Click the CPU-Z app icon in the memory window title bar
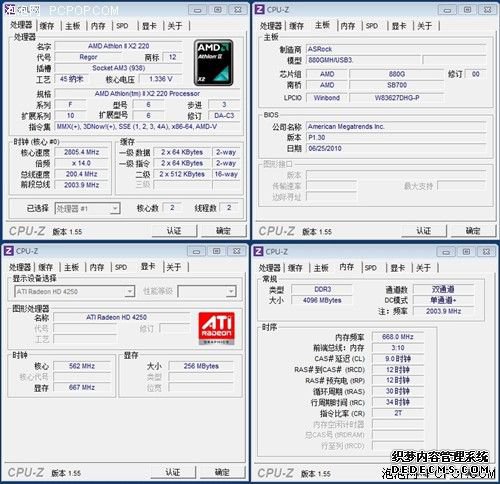This screenshot has height=484, width=500. [x=258, y=251]
